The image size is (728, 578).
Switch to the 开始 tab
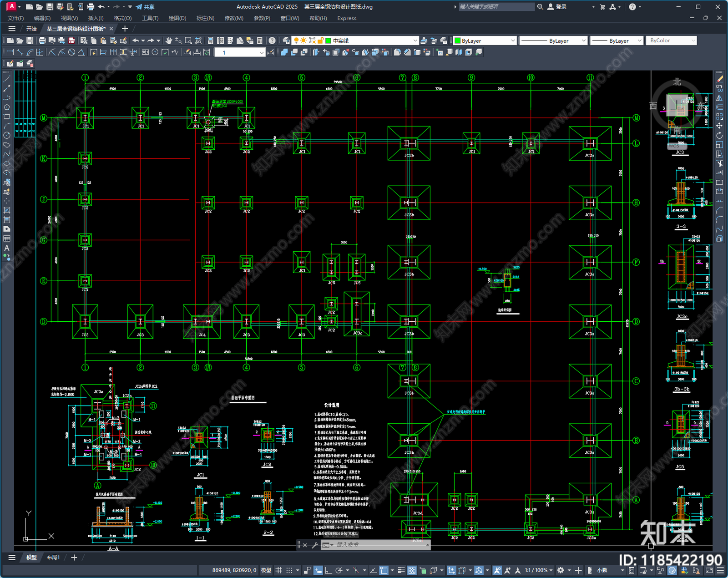point(31,29)
